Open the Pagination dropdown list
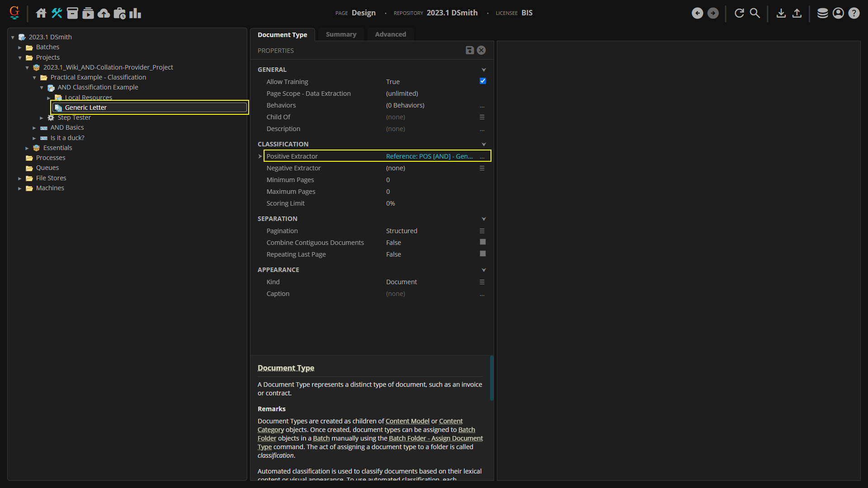 (x=482, y=231)
